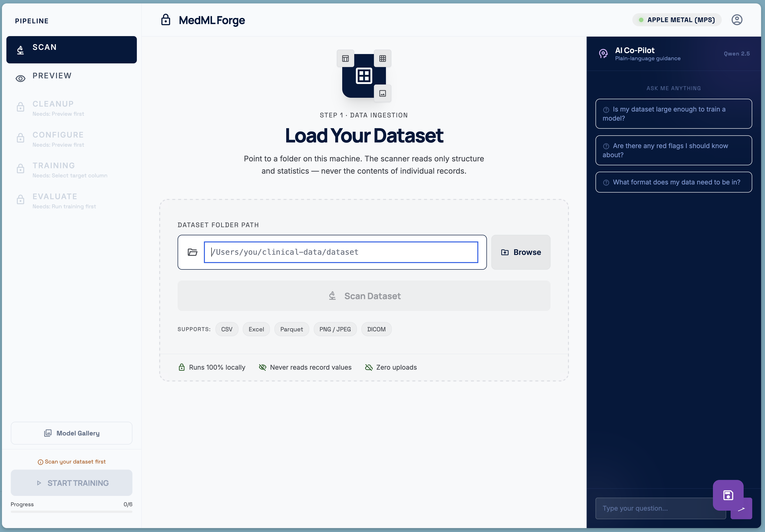Open the Model Gallery

(x=71, y=433)
